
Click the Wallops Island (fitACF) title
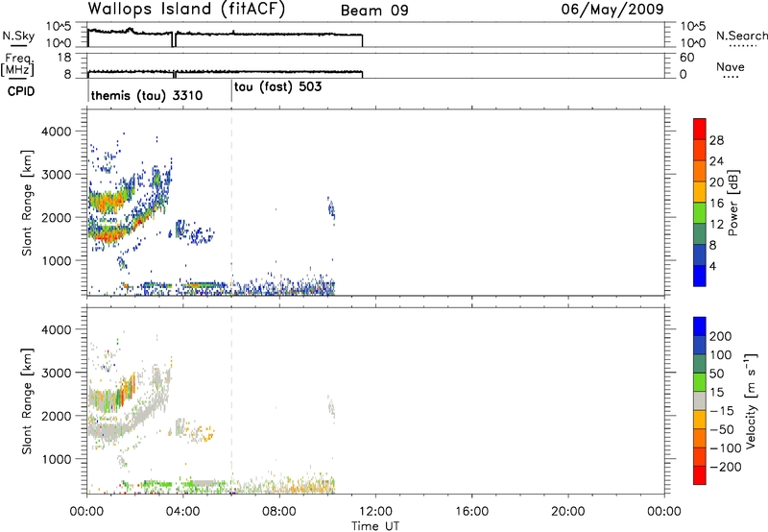click(x=186, y=10)
